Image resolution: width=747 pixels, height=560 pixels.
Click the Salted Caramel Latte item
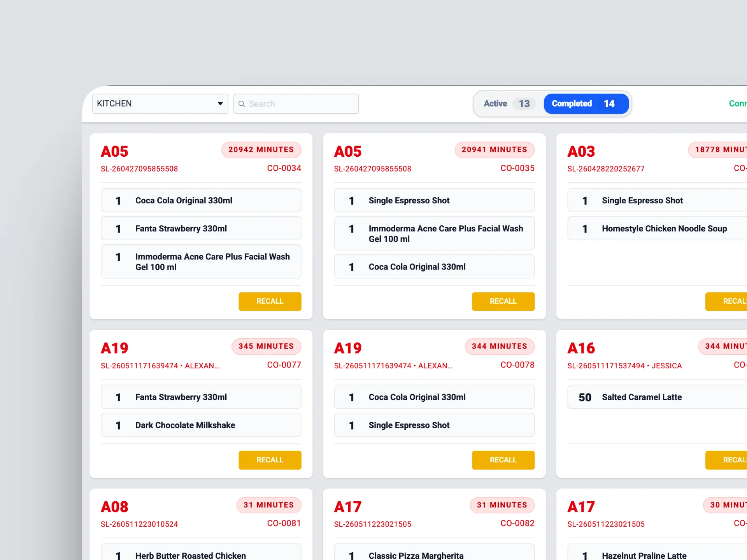(x=657, y=397)
